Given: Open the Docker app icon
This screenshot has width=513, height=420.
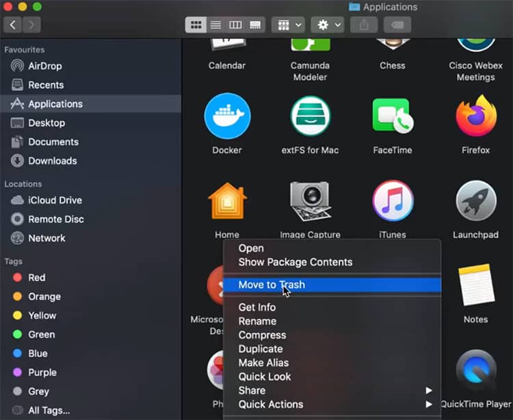Looking at the screenshot, I should [x=227, y=116].
